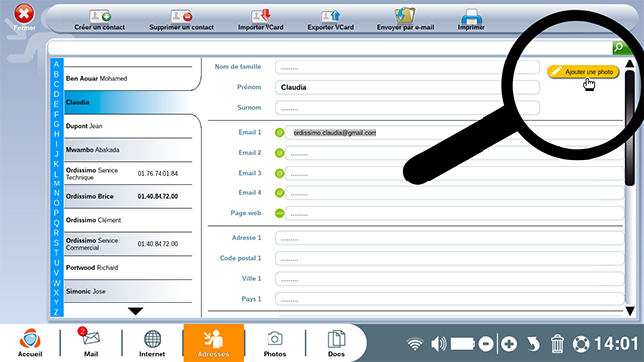Open Internet browser

tap(152, 343)
